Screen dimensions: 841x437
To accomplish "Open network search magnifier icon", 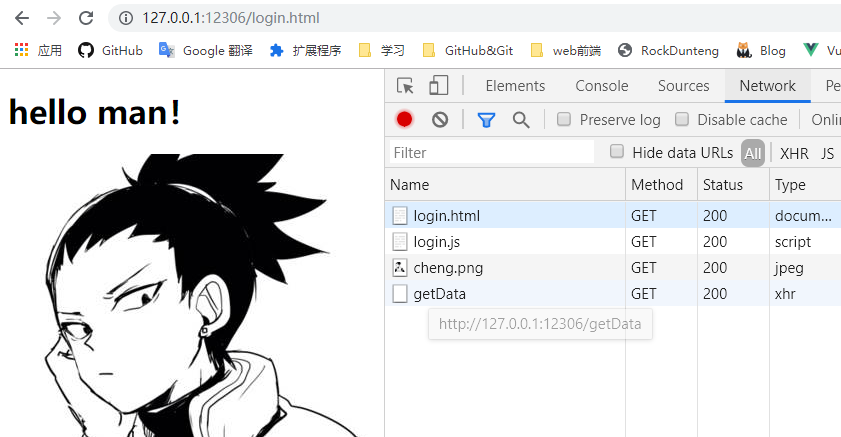I will 521,120.
